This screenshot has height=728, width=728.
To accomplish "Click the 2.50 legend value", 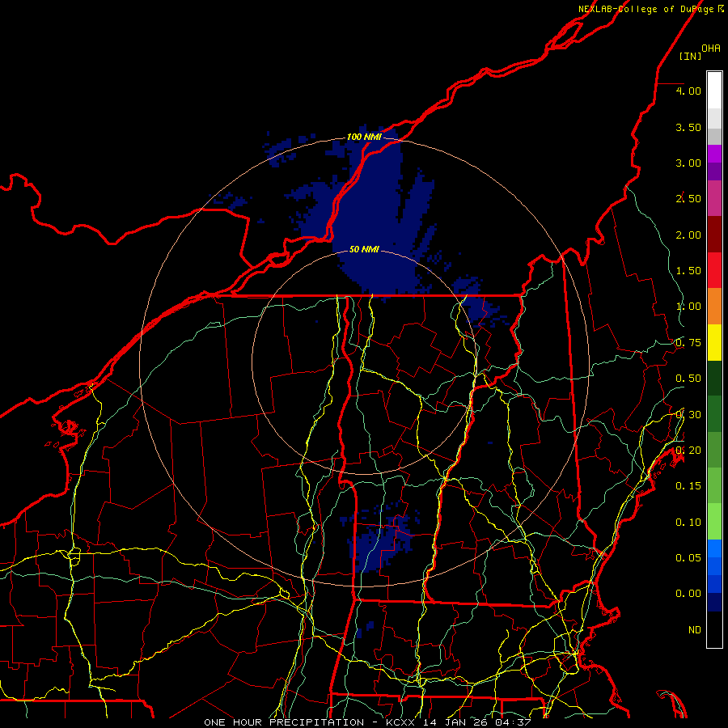I will tap(688, 199).
